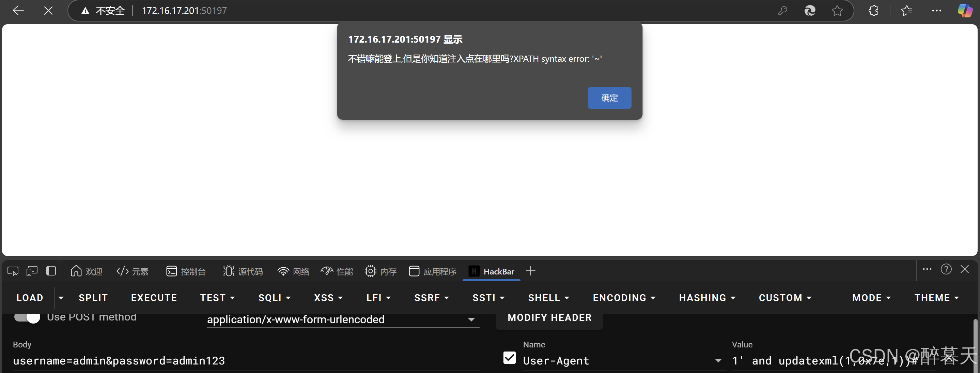Image resolution: width=980 pixels, height=373 pixels.
Task: Click the favorites star in address bar
Action: click(837, 10)
